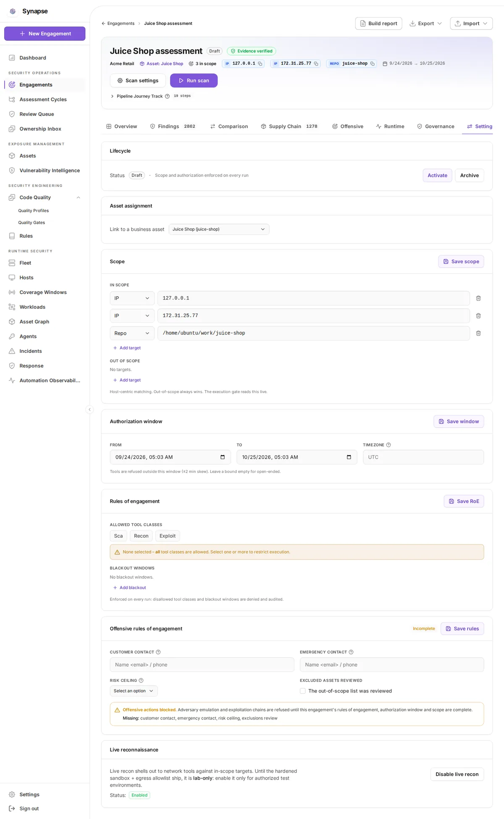This screenshot has width=504, height=819.
Task: Focus the Timezone UTC input field
Action: (x=423, y=457)
